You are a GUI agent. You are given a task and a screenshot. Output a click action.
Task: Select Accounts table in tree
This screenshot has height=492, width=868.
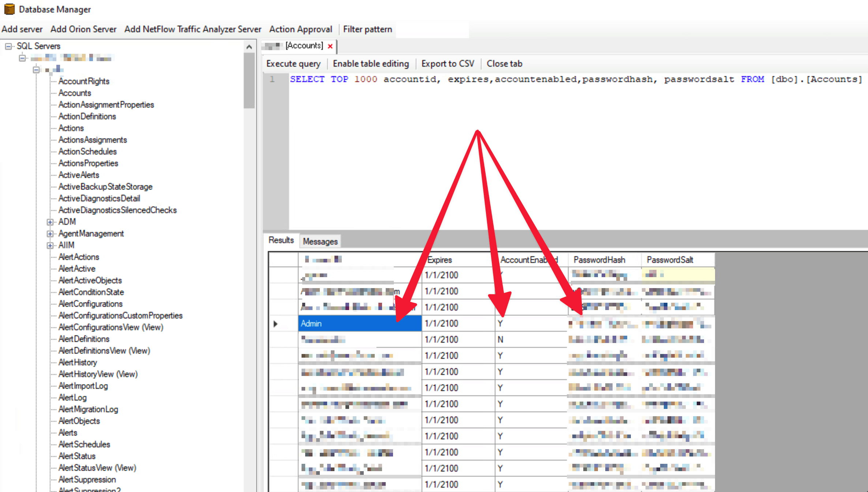[x=75, y=93]
